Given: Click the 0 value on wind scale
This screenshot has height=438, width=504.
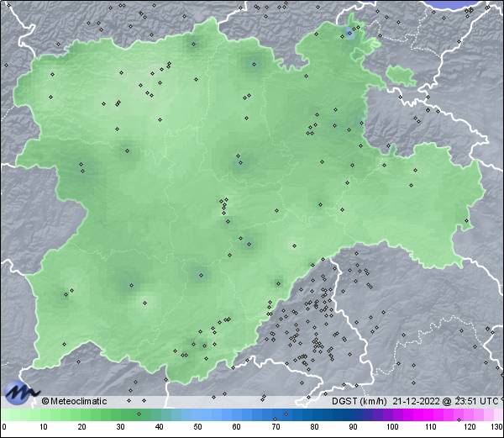Looking at the screenshot, I should point(4,427).
